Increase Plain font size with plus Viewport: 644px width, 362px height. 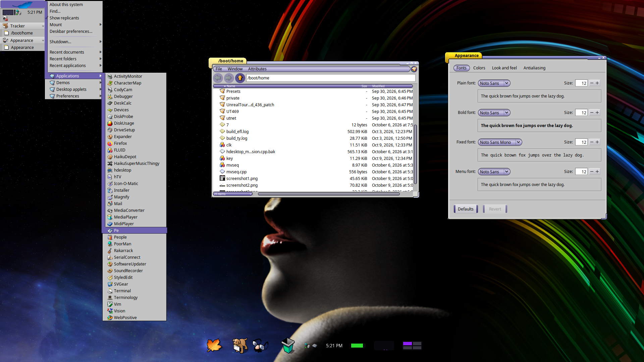[597, 83]
